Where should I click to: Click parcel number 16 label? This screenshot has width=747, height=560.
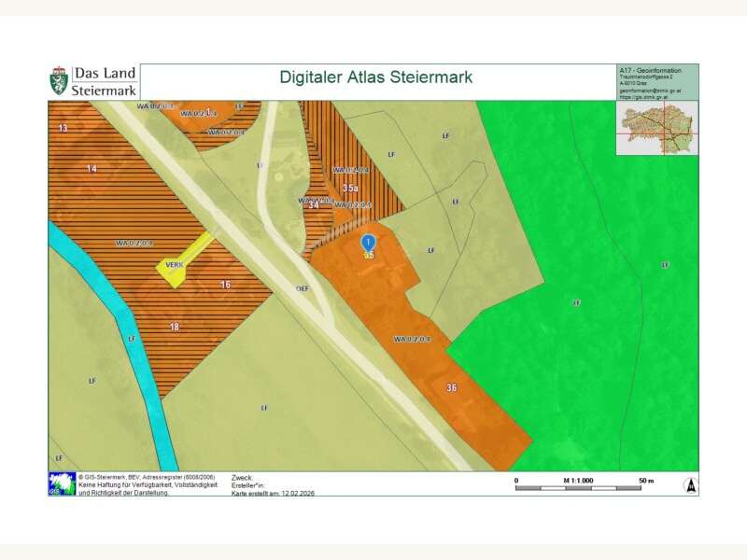tap(225, 285)
